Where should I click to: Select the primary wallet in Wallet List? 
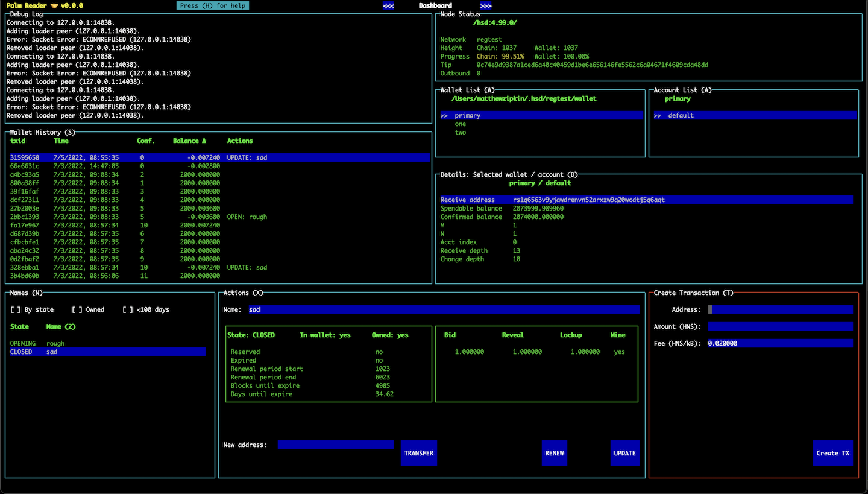542,115
